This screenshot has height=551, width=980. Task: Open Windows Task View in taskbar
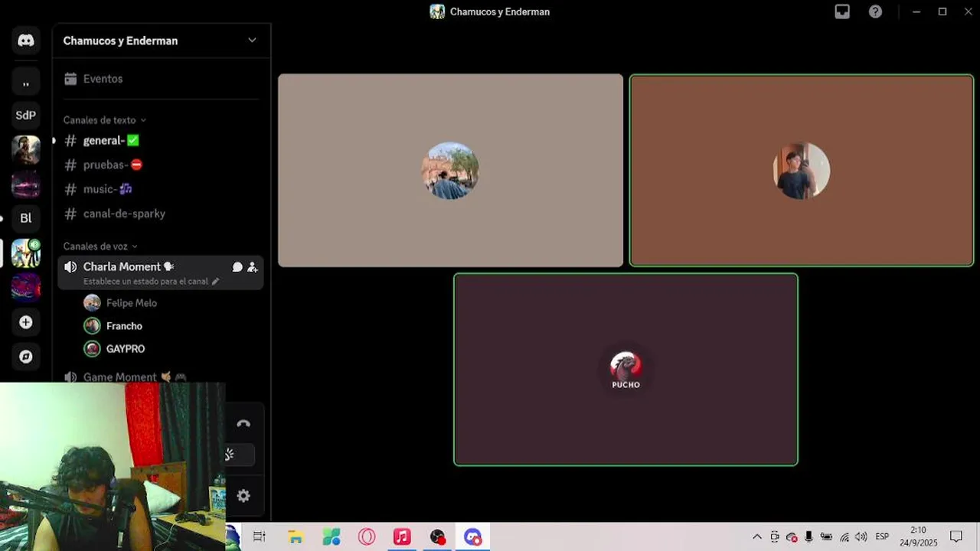pos(260,537)
